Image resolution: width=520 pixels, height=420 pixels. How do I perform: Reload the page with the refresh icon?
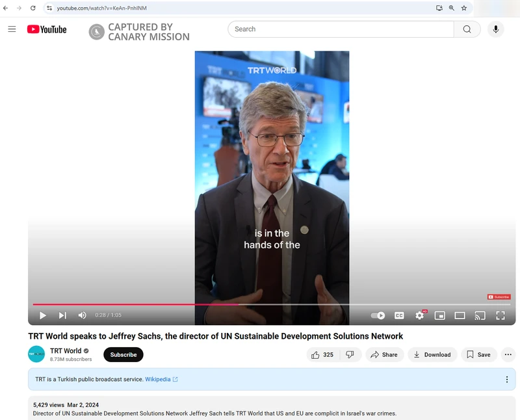pos(33,8)
